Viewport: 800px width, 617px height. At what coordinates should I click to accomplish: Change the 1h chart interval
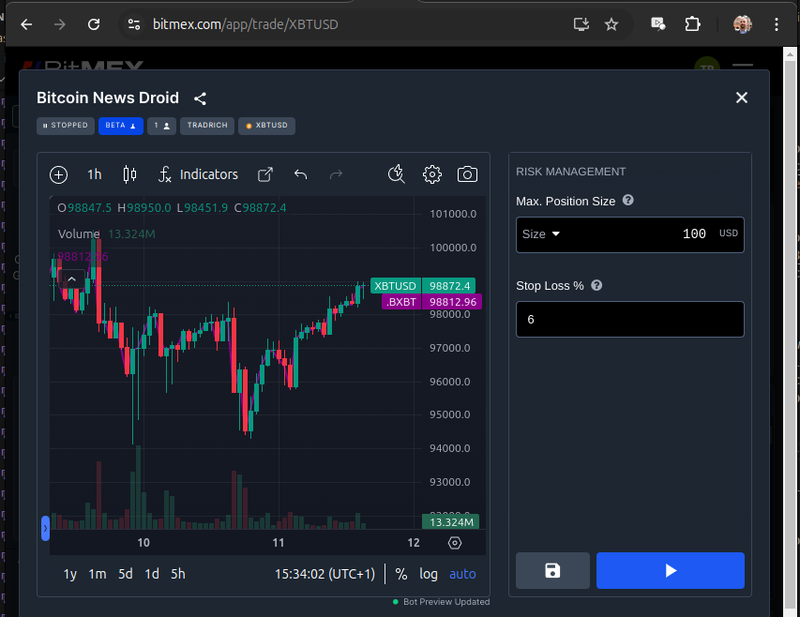pos(94,175)
